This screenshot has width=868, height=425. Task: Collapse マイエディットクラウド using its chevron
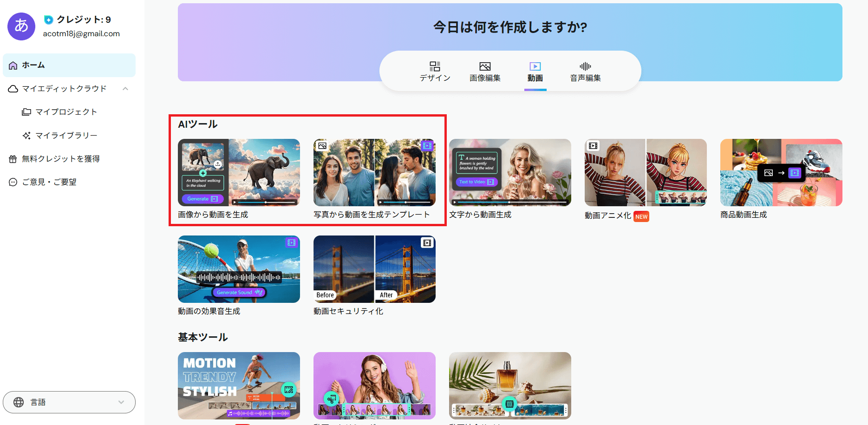coord(125,88)
